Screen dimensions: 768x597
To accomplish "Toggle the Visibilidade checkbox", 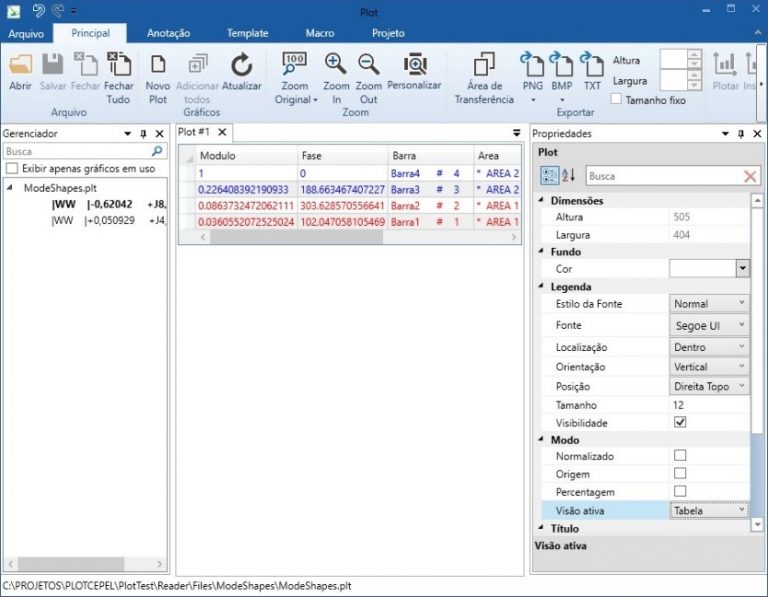I will tap(680, 423).
